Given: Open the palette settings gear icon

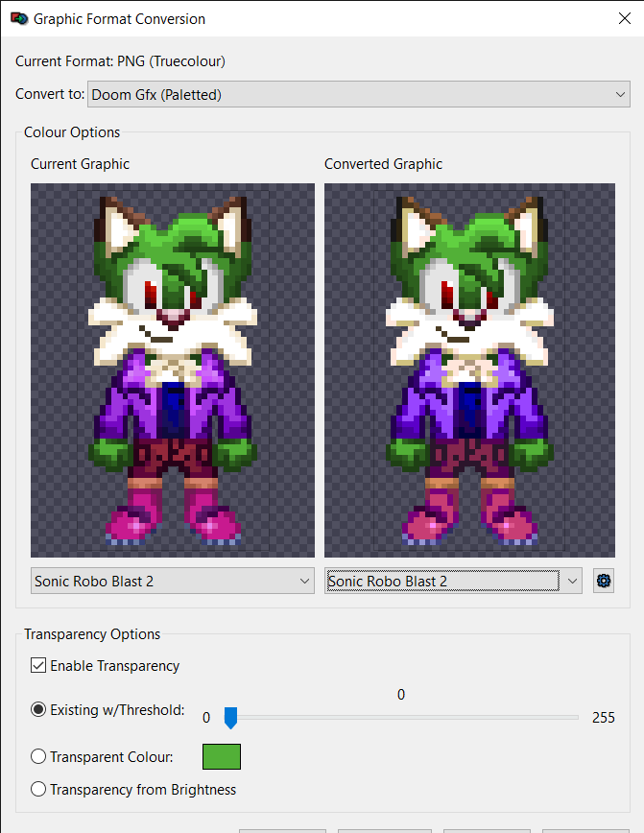Looking at the screenshot, I should click(x=604, y=581).
